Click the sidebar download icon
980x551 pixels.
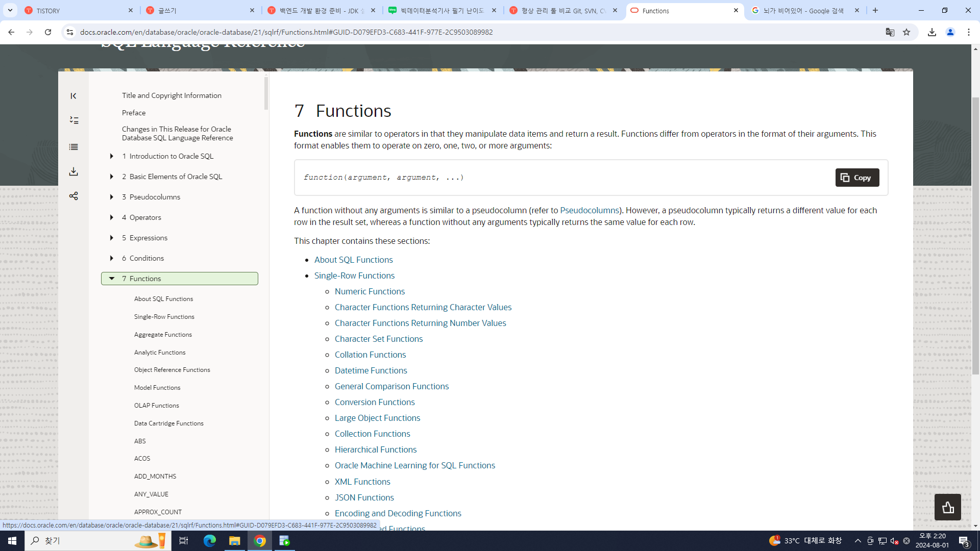pyautogui.click(x=73, y=171)
